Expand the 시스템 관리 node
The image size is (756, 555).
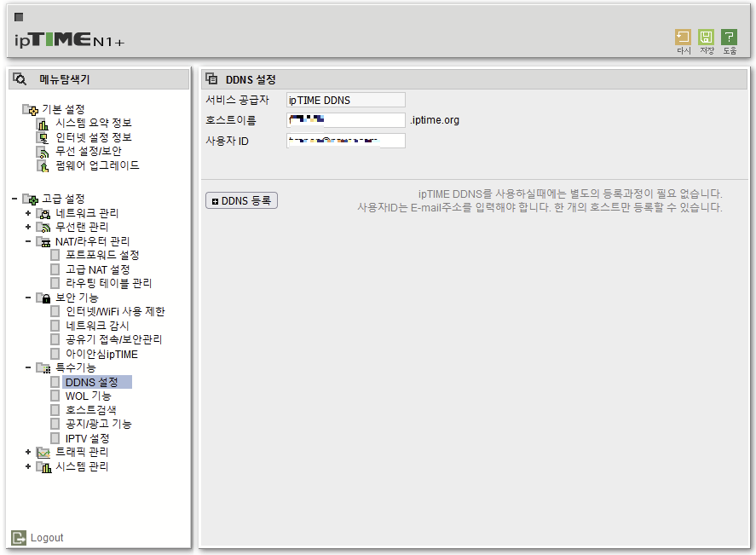28,466
